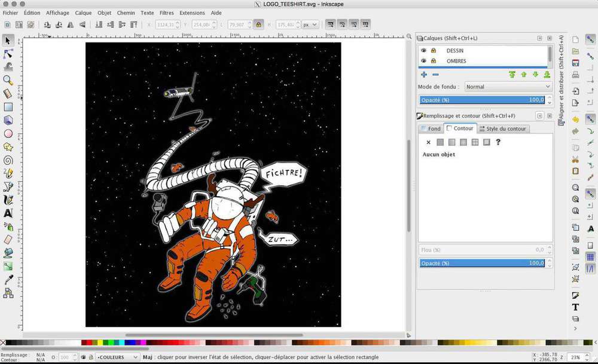The width and height of the screenshot is (598, 364).
Task: Adjust the Calques Opacité (%) slider bar
Action: 483,100
